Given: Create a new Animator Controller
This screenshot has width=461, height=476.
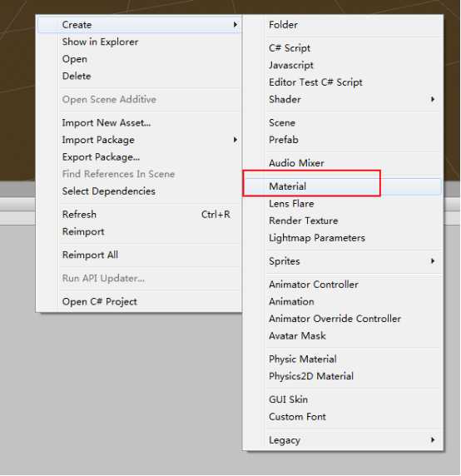Looking at the screenshot, I should point(343,285).
